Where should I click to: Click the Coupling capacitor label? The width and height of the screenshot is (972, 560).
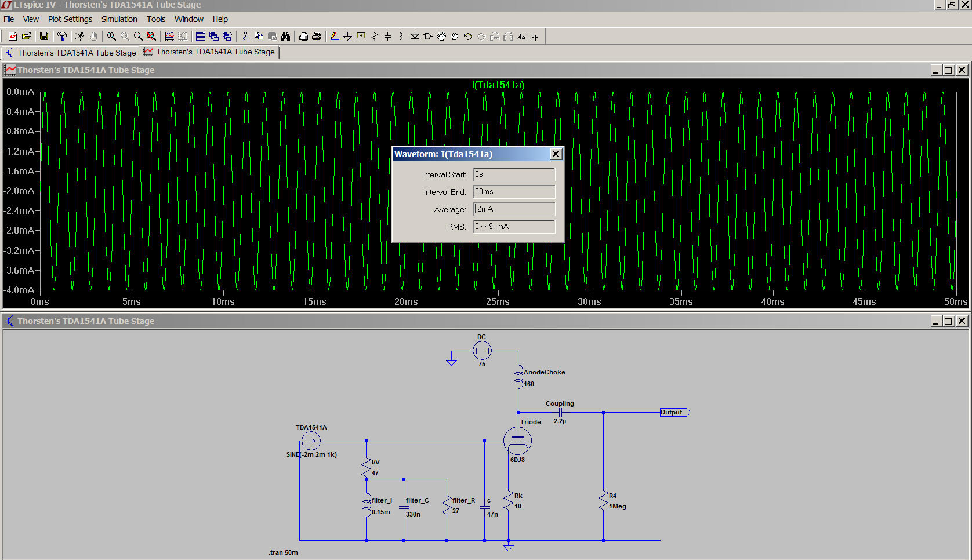click(x=560, y=403)
